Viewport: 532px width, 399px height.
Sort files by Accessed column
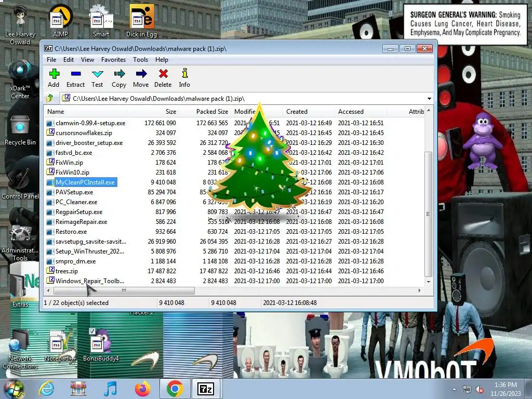pos(361,112)
